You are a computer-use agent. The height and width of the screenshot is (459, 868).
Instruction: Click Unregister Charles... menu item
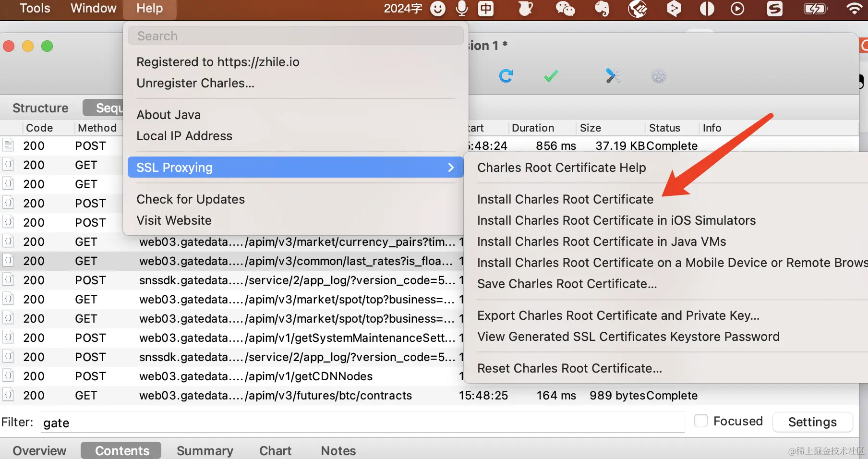coord(195,83)
